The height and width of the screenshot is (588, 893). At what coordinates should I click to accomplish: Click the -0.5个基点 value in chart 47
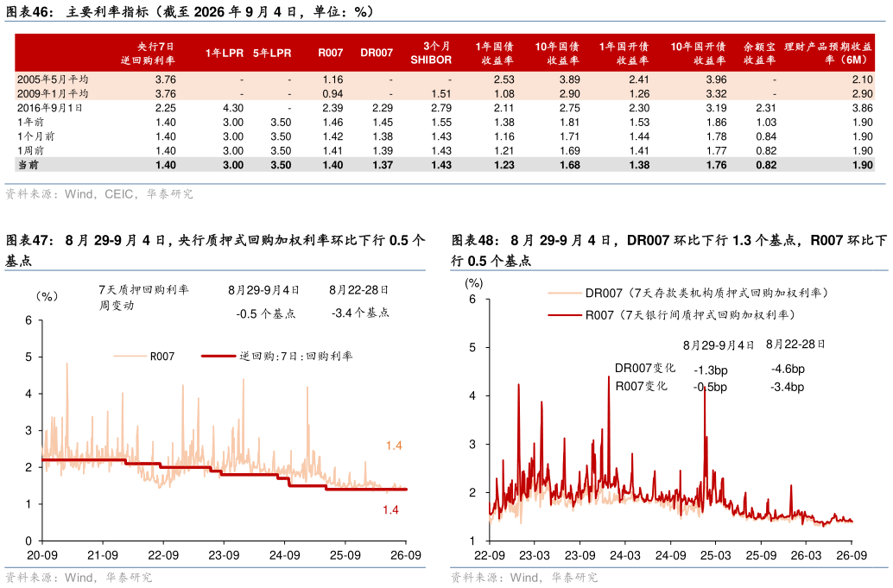point(266,313)
